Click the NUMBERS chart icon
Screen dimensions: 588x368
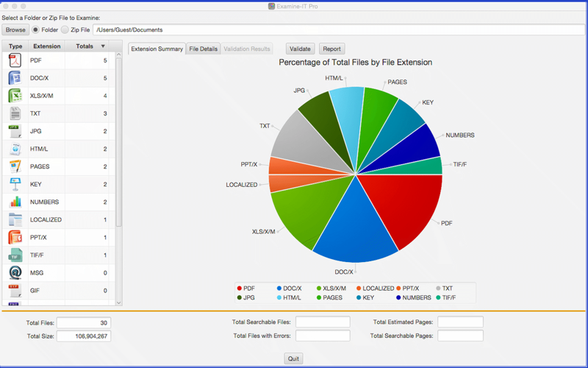tap(15, 202)
